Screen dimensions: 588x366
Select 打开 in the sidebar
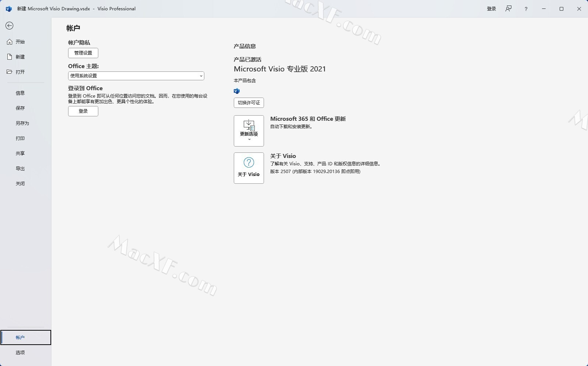(x=25, y=72)
